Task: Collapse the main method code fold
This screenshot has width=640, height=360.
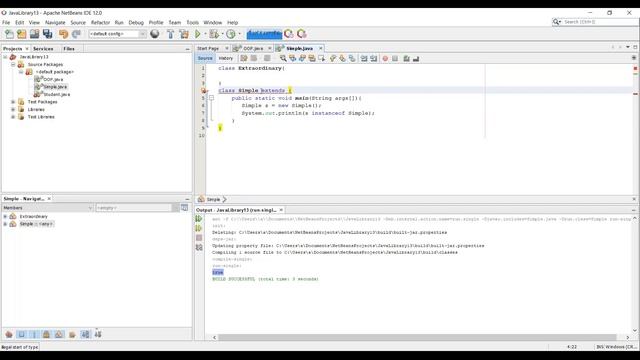Action: pos(211,98)
